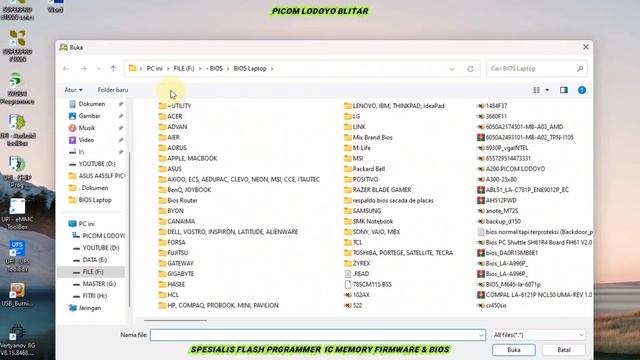
Task: Select Bios Router folder
Action: (182, 200)
